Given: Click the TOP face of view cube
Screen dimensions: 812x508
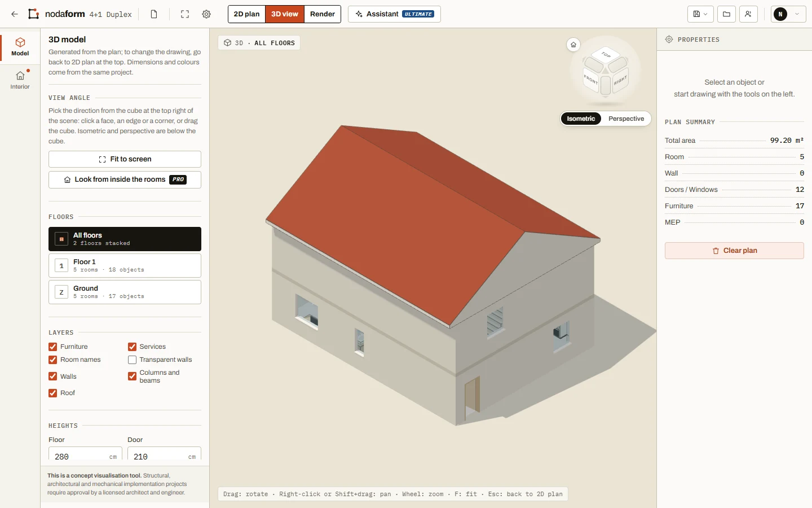Looking at the screenshot, I should click(x=606, y=55).
